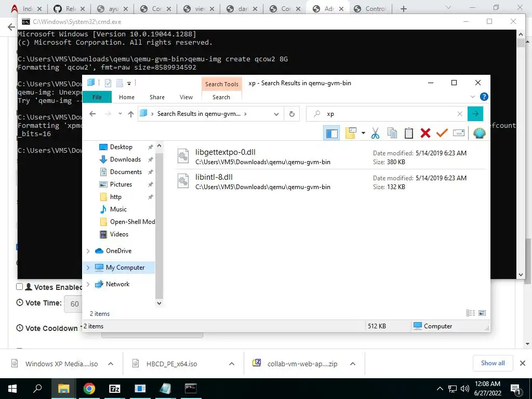The image size is (532, 399).
Task: Toggle the Votes Enabled checkbox
Action: tap(20, 287)
